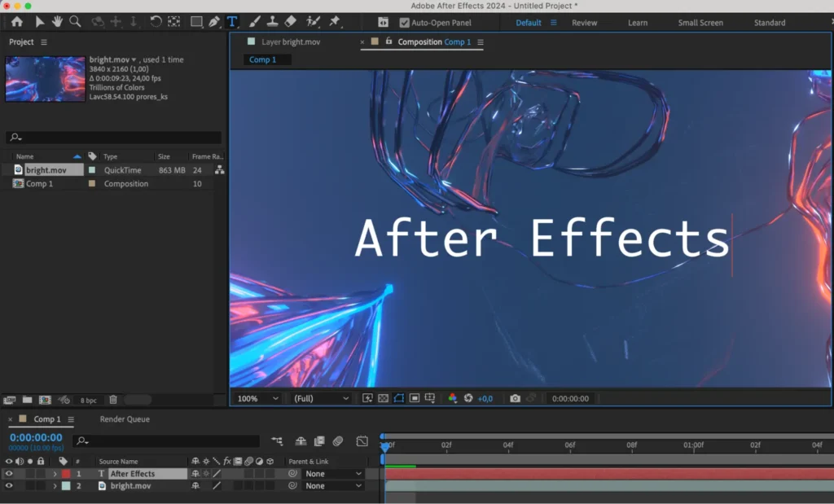This screenshot has height=504, width=834.
Task: Select the Rectangle shape tool
Action: pos(196,22)
